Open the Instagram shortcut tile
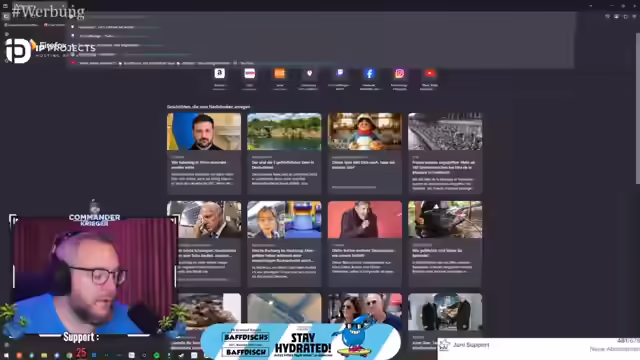This screenshot has height=360, width=640. click(399, 73)
